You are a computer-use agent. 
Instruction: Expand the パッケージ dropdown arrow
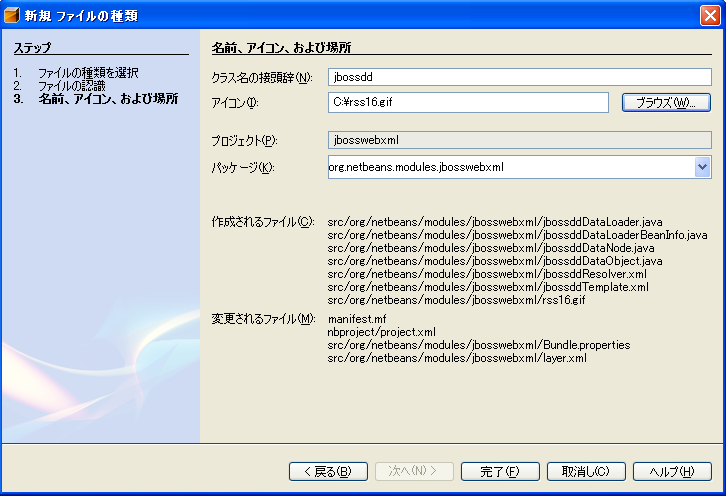(x=702, y=167)
